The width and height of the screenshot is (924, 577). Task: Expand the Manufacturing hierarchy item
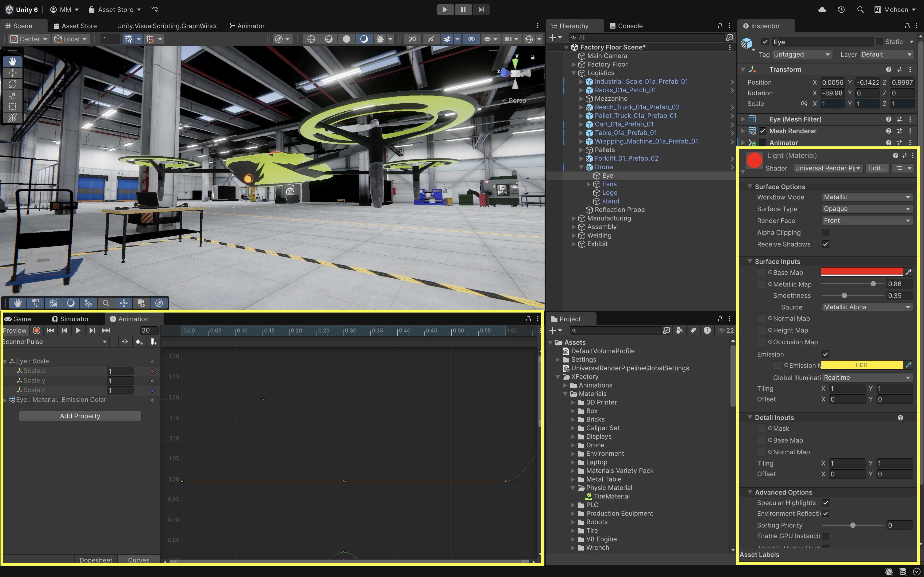pos(573,218)
